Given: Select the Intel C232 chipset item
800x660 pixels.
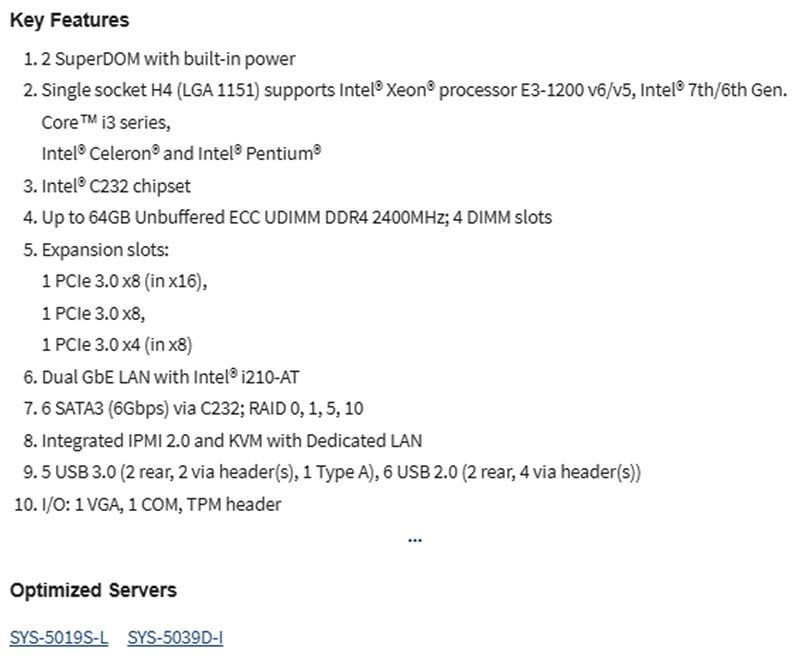Looking at the screenshot, I should tap(116, 186).
